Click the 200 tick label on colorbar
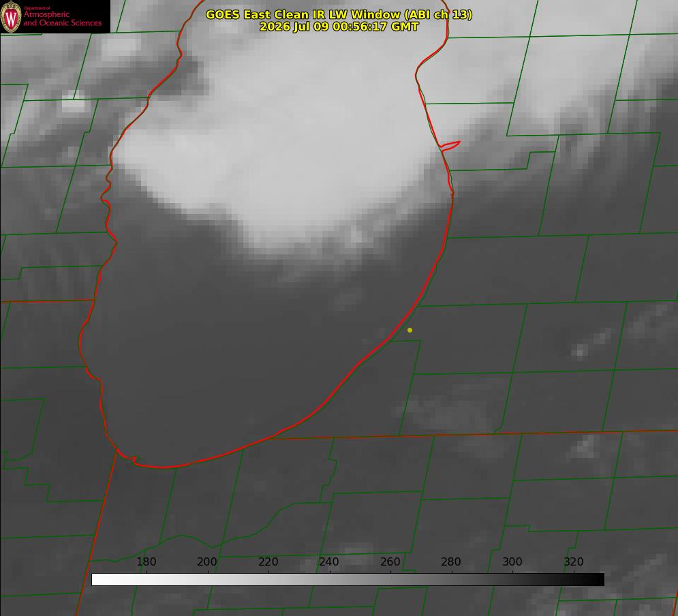This screenshot has height=616, width=678. tap(207, 561)
